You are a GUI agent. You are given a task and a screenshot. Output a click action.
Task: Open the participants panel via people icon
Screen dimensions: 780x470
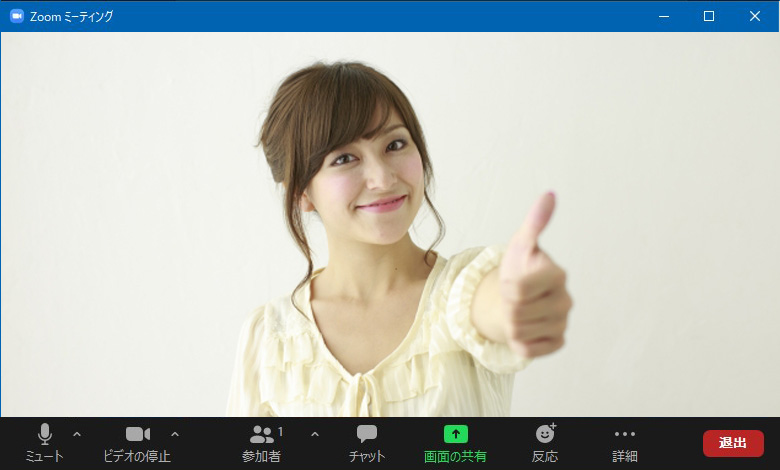click(x=261, y=434)
